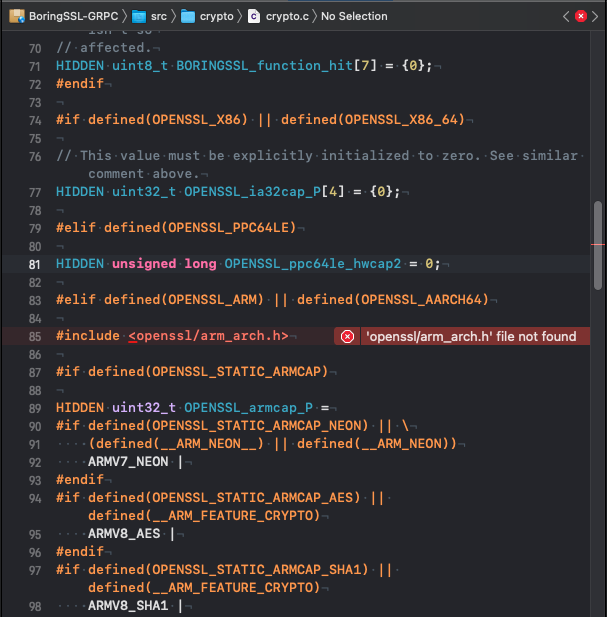Go to previous issue arrow
The height and width of the screenshot is (617, 607).
tap(566, 17)
